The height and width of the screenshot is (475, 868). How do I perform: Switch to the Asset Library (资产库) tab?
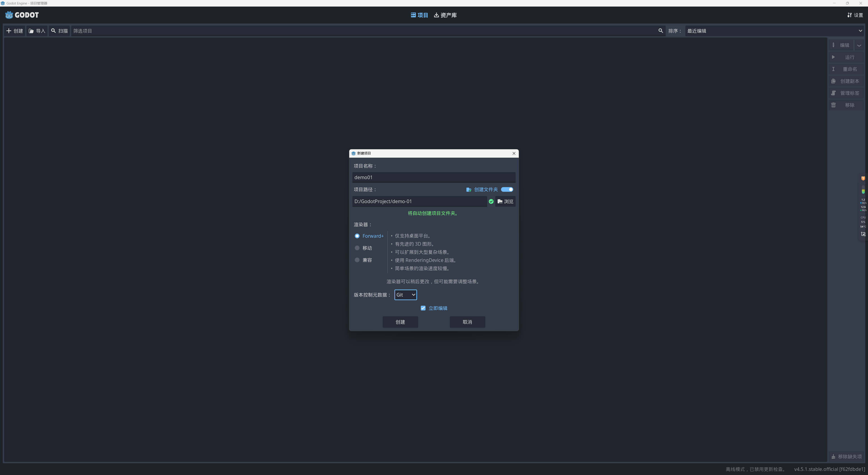[445, 15]
